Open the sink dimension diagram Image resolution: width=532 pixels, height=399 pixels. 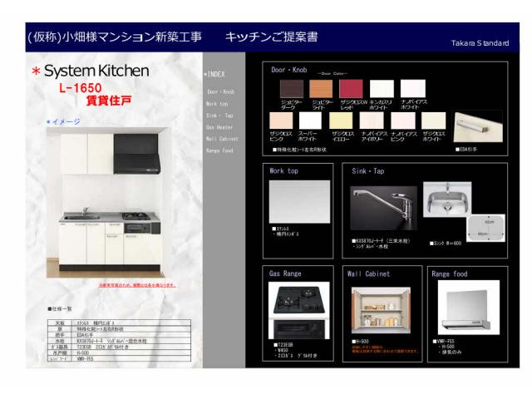pyautogui.click(x=485, y=228)
